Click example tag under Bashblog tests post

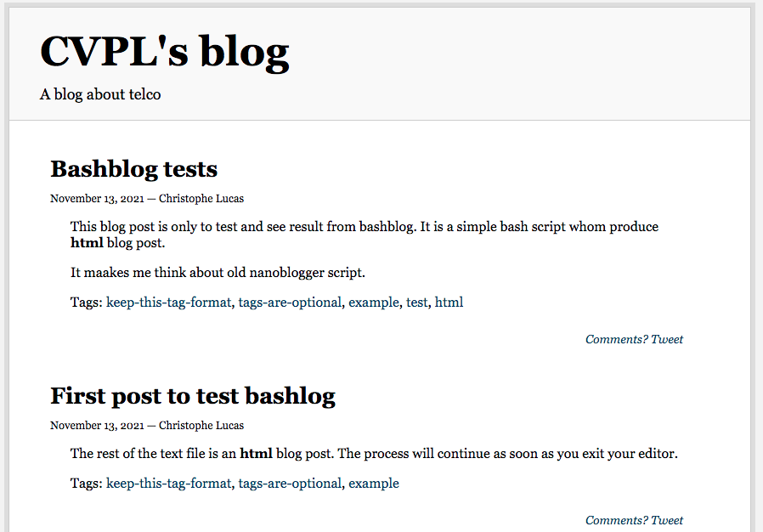click(x=373, y=303)
